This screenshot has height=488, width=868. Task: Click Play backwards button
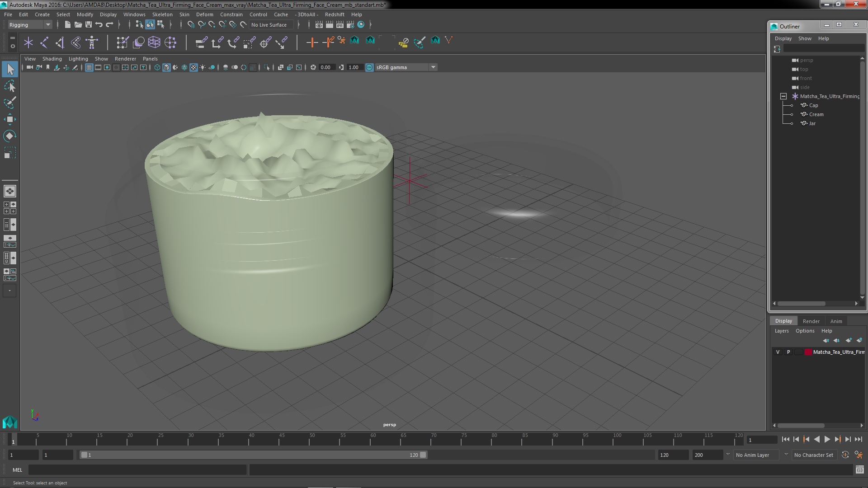point(816,439)
